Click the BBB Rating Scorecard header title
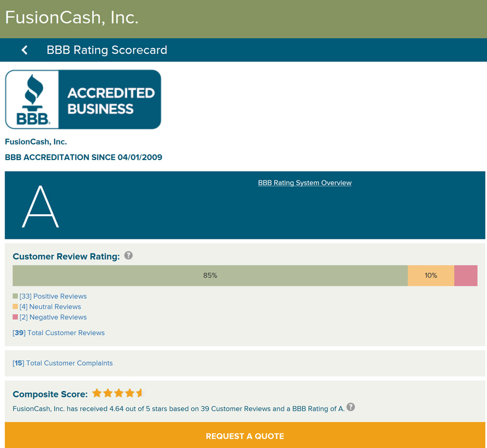487x448 pixels. [107, 50]
